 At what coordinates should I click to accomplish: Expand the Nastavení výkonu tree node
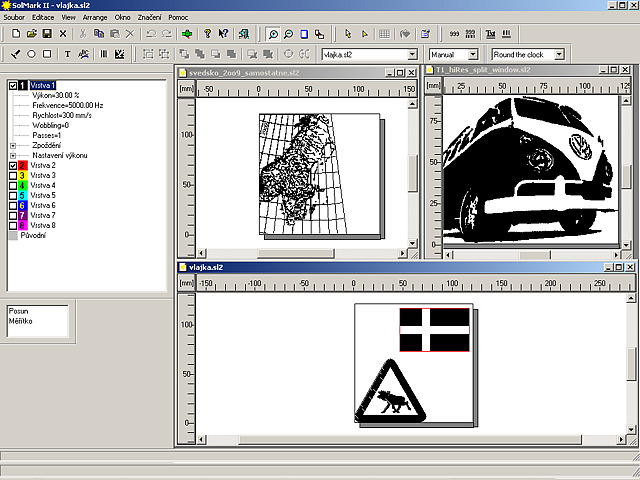[13, 156]
